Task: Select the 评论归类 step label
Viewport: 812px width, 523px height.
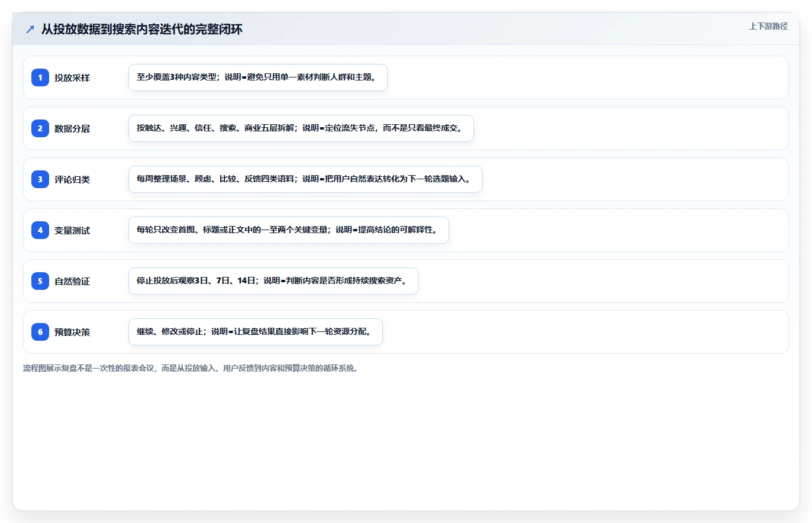Action: tap(72, 179)
